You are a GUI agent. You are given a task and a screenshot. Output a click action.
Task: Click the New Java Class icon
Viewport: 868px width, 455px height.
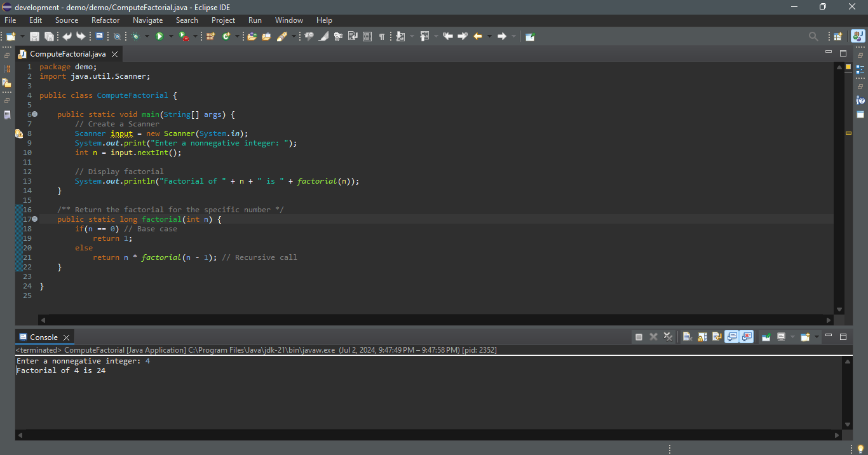226,36
